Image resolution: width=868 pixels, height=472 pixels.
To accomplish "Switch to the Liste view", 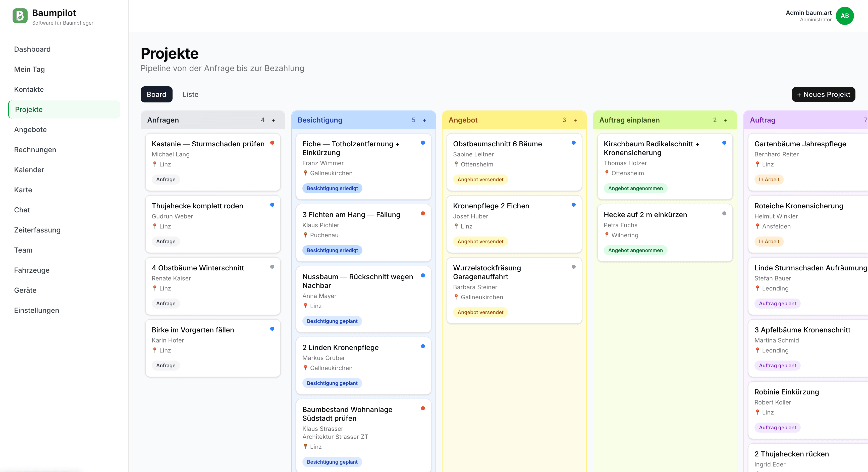I will (190, 94).
